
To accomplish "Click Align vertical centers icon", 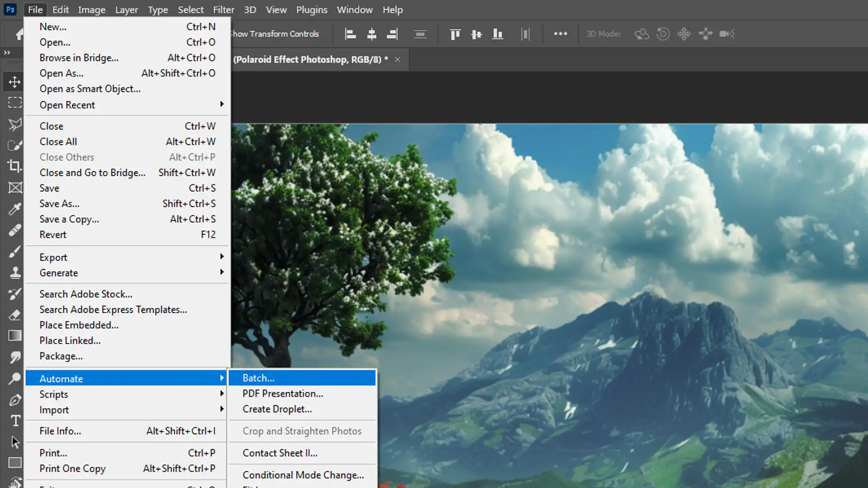I will pyautogui.click(x=476, y=34).
